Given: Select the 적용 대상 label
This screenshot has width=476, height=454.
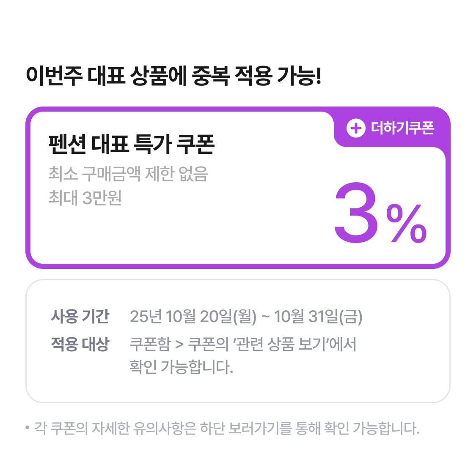Looking at the screenshot, I should point(80,344).
